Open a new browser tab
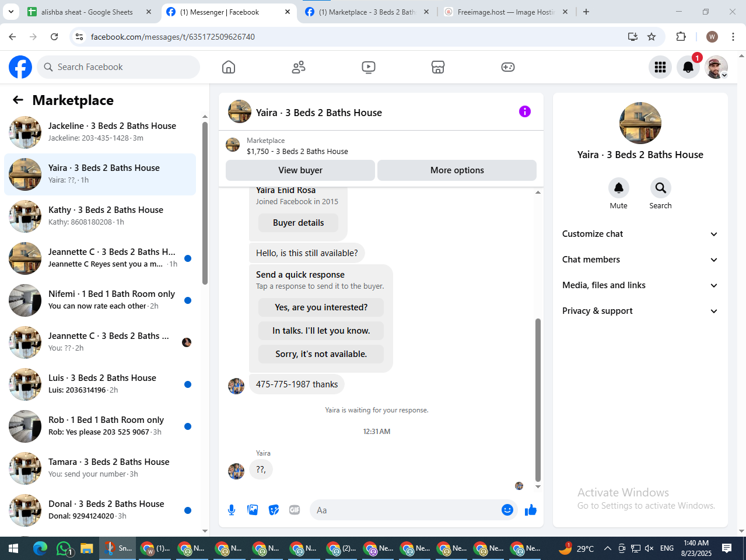 point(586,12)
